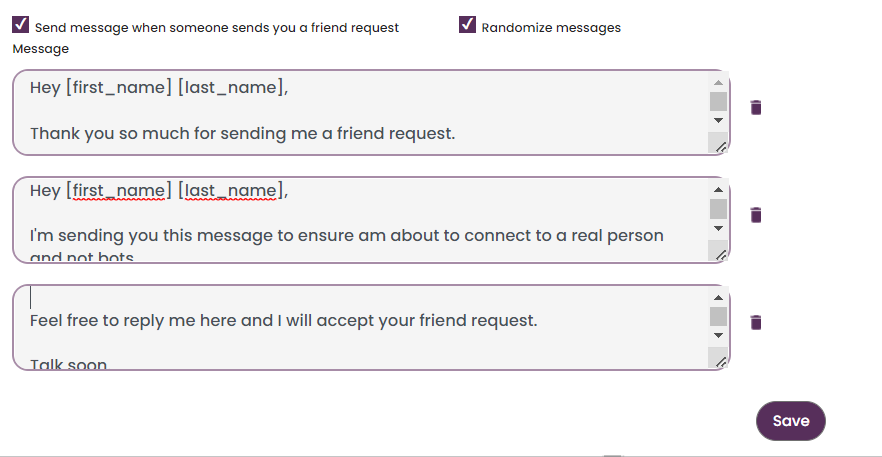Viewport: 882px width, 457px height.
Task: Click resize handle of first message box
Action: point(719,146)
